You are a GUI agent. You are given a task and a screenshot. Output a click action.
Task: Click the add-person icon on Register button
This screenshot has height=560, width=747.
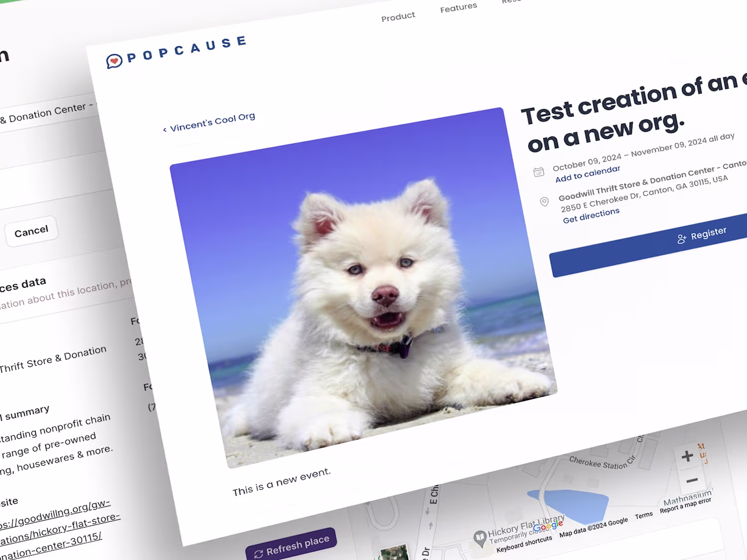(x=682, y=239)
